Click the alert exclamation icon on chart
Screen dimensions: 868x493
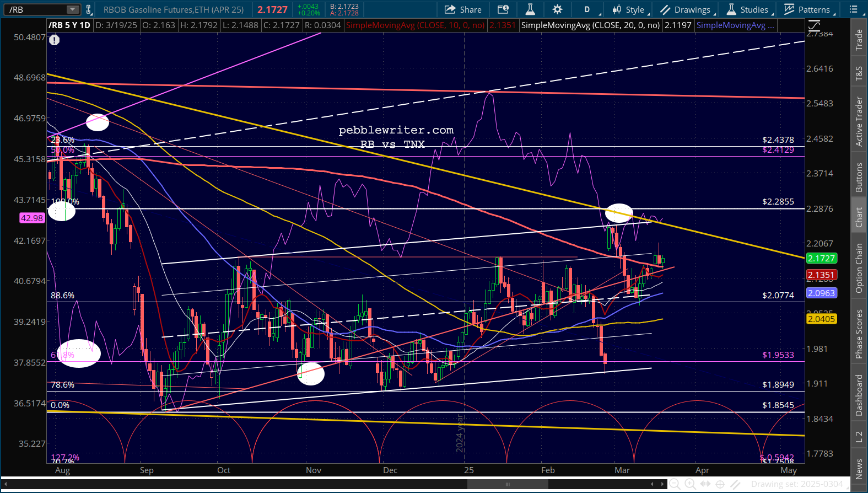54,40
